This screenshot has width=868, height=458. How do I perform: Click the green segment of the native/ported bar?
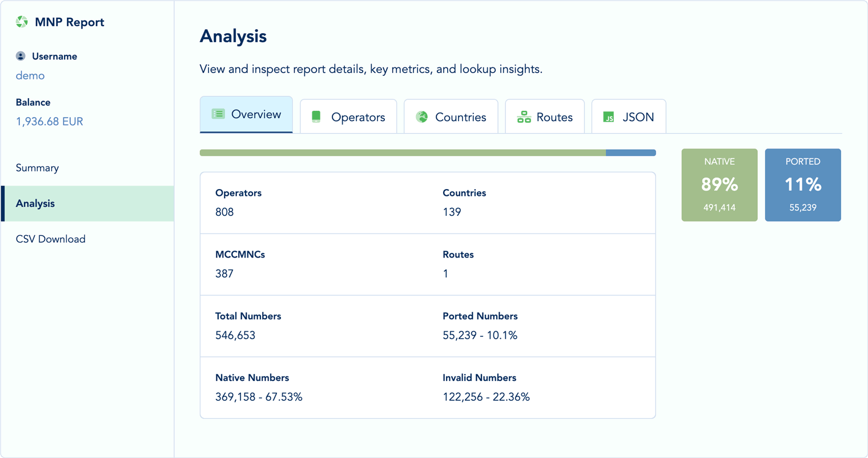point(400,152)
